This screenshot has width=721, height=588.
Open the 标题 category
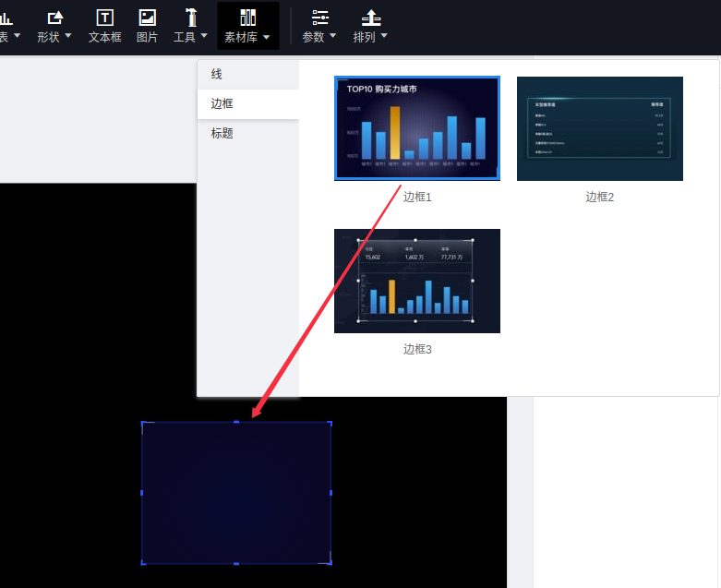pos(222,133)
